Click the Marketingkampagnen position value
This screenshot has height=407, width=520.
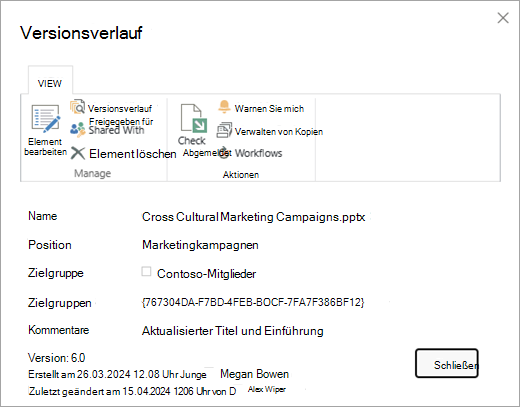[200, 245]
